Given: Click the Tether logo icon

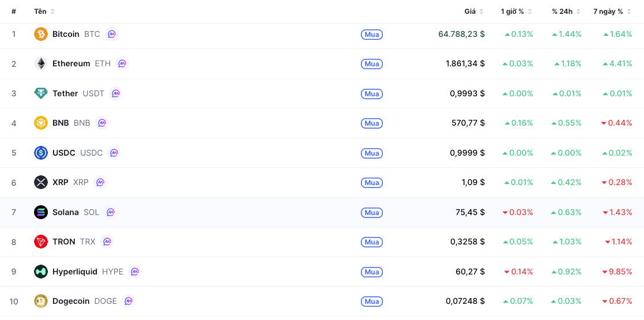Looking at the screenshot, I should [x=41, y=93].
